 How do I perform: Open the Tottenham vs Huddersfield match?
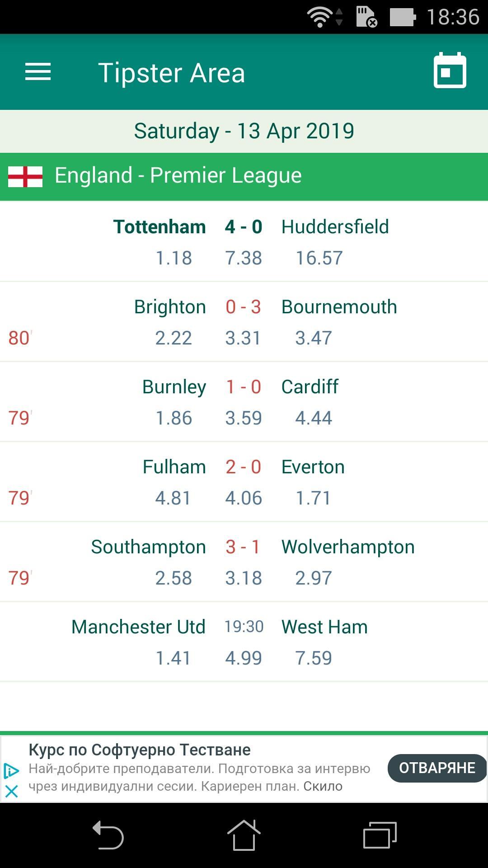(244, 241)
